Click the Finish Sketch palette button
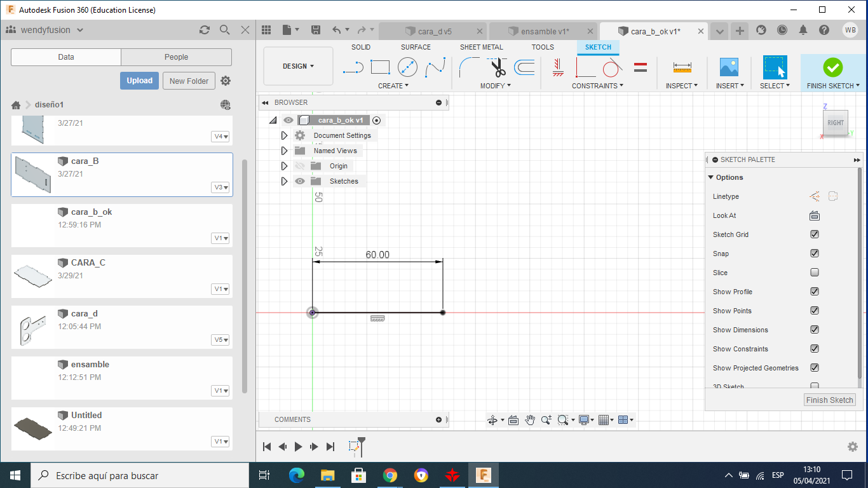This screenshot has width=868, height=488. pyautogui.click(x=830, y=400)
